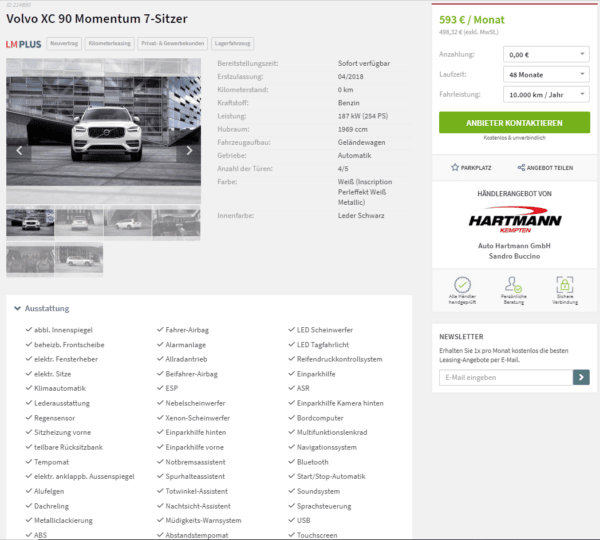Open the Laufzeit dropdown showing 48 Monate
This screenshot has height=540, width=600.
[x=546, y=75]
